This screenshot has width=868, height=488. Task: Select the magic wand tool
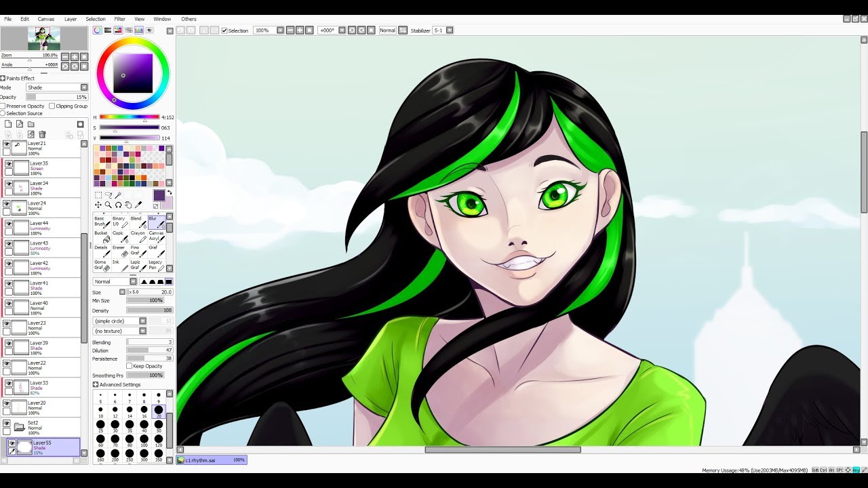pyautogui.click(x=118, y=195)
